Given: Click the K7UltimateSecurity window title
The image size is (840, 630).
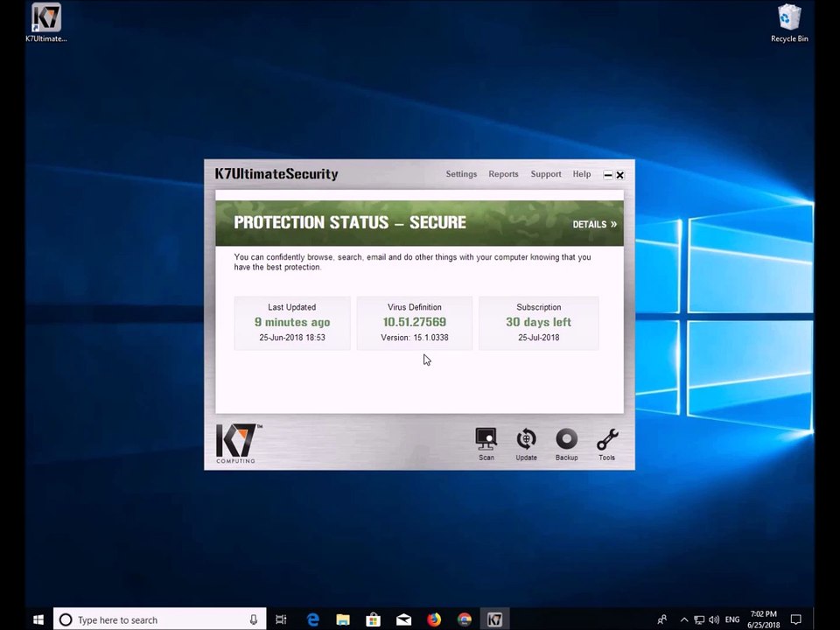Looking at the screenshot, I should coord(276,174).
